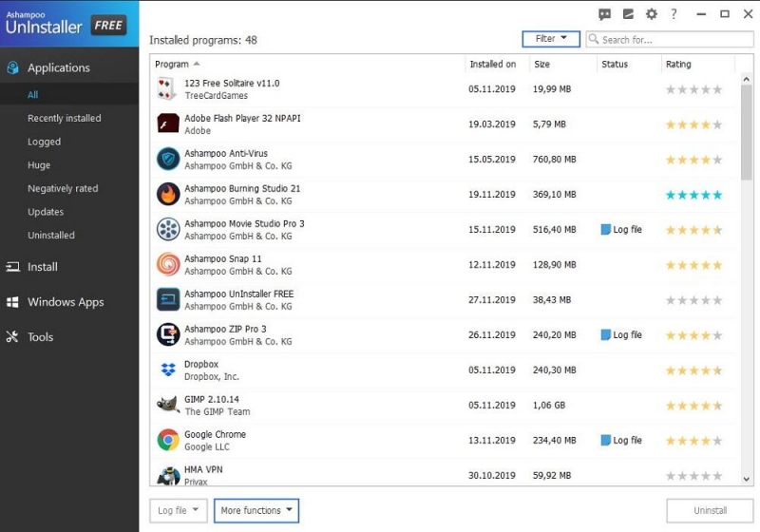The image size is (760, 532).
Task: Open the settings gear icon
Action: pyautogui.click(x=652, y=14)
